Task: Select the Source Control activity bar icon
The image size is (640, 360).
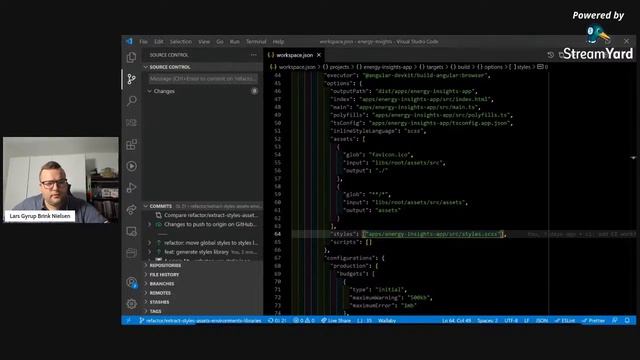Action: click(x=131, y=79)
